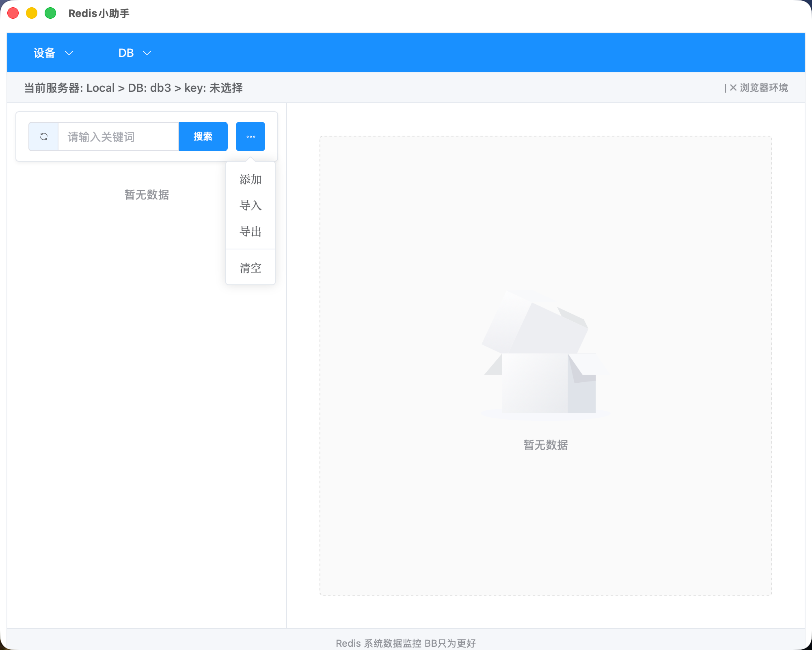Click the 浏览器环境 status label

(x=764, y=88)
